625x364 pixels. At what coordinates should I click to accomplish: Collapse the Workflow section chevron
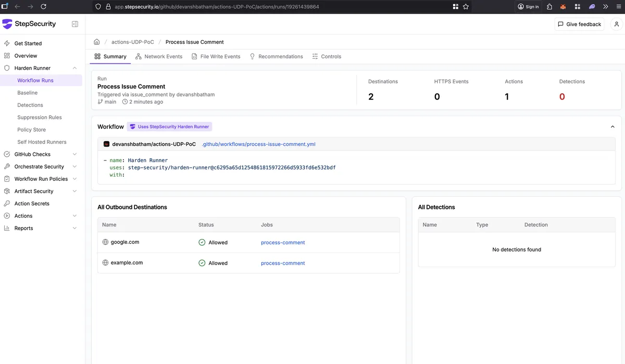[612, 127]
